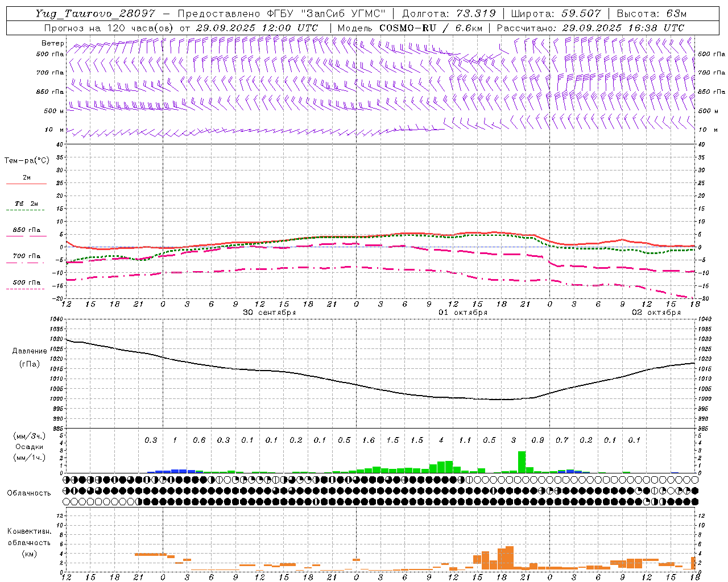Click the 30 сентября date label

coord(269,313)
